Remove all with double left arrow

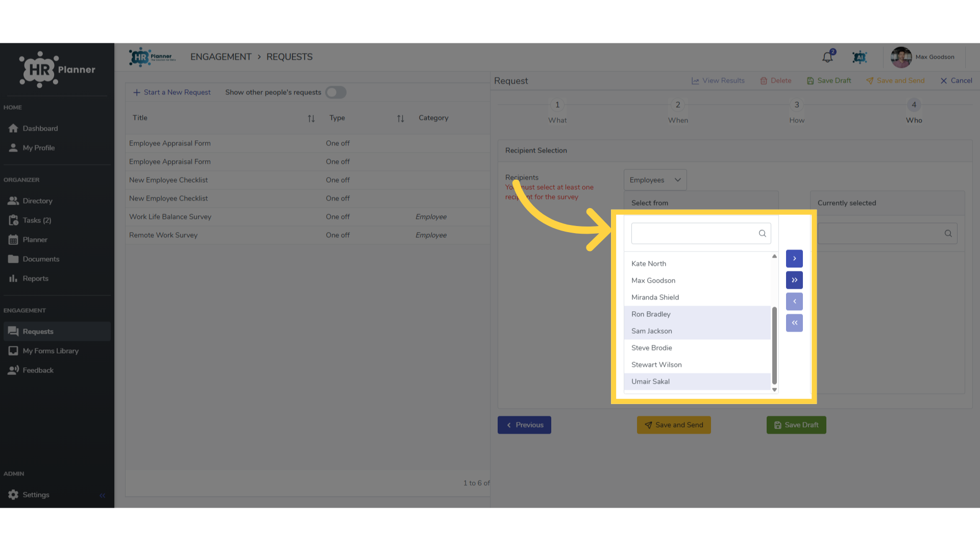794,323
